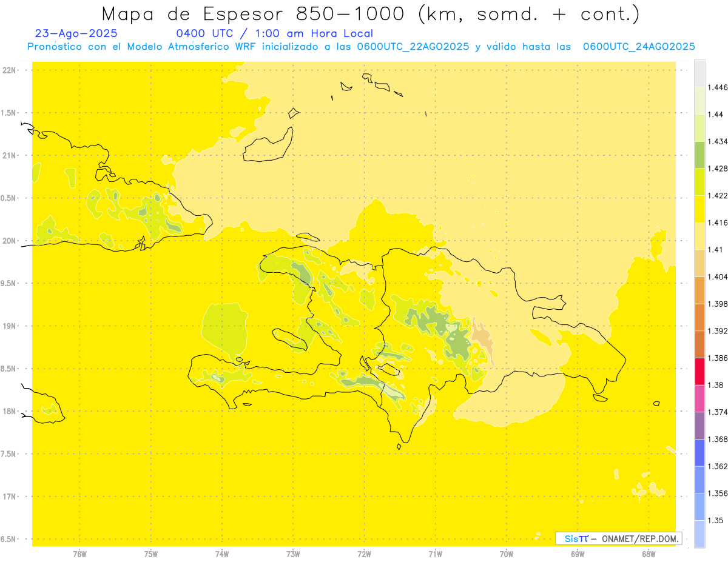Screen dimensions: 728x562
Task: Click the colorbar value 1.428
Action: [x=718, y=169]
